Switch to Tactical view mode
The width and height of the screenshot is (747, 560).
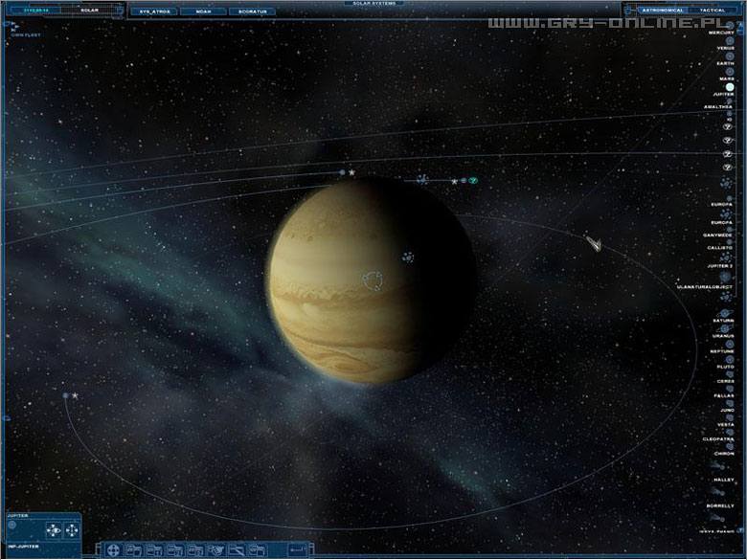click(713, 11)
